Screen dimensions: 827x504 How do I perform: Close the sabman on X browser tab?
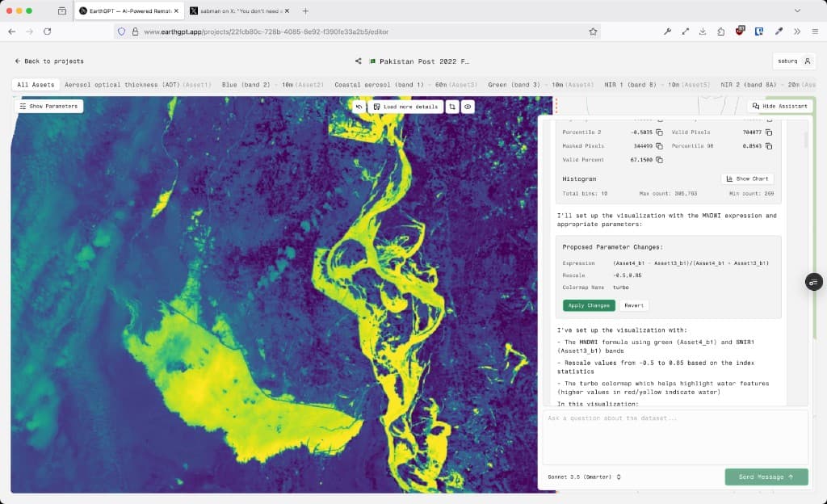click(287, 10)
